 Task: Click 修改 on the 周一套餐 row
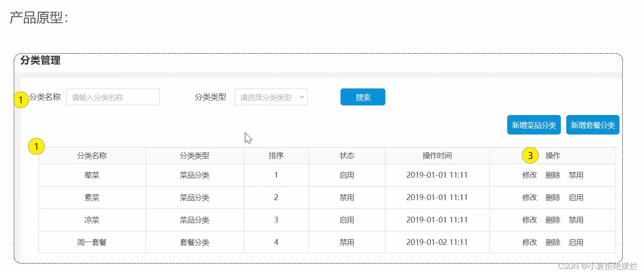530,242
